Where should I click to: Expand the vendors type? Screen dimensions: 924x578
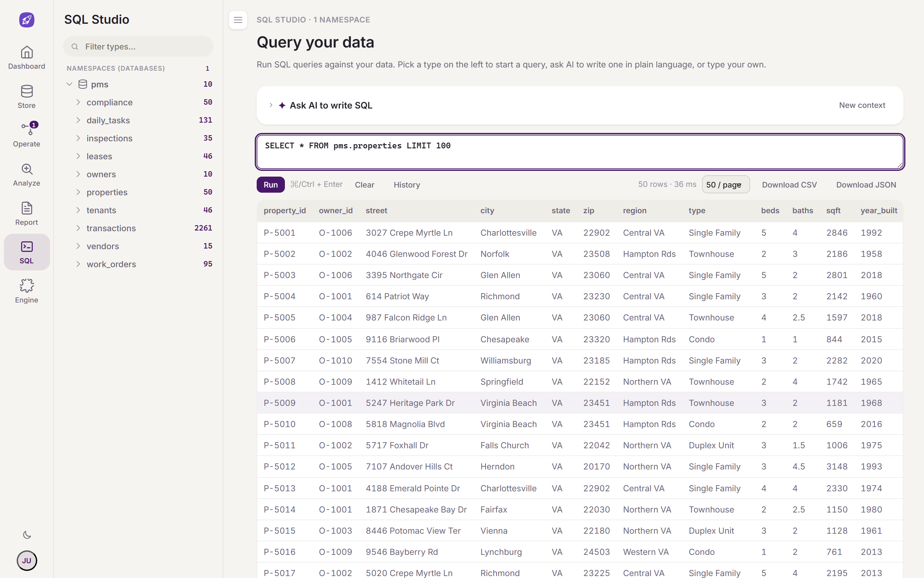[x=78, y=246]
